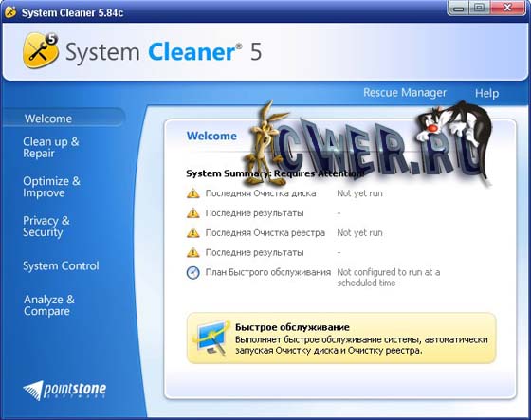
Task: Select Optimize & Improve in the sidebar
Action: click(51, 187)
